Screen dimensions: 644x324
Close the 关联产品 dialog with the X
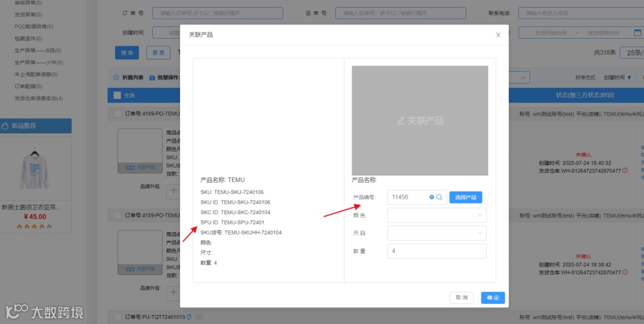[x=498, y=35]
